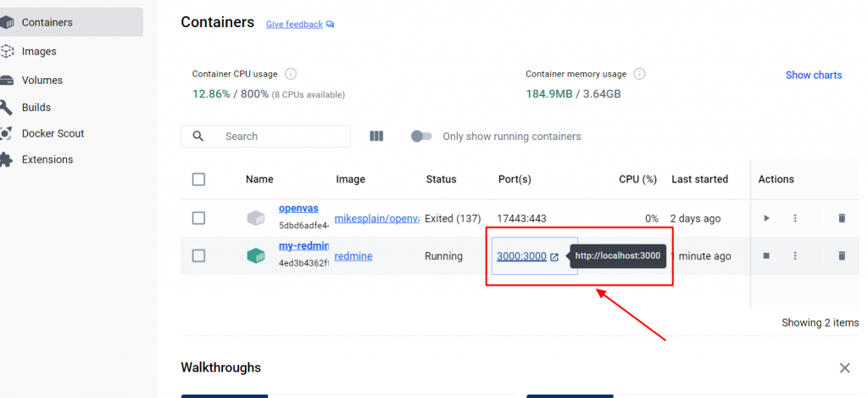868x398 pixels.
Task: Sort by the Name column header
Action: (259, 179)
